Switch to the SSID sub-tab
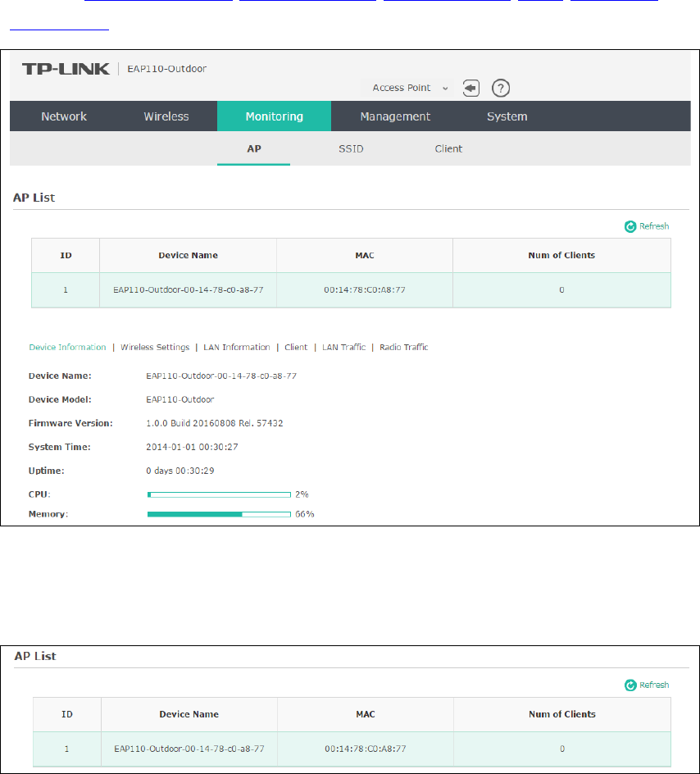Screen dimensions: 700x774 [x=351, y=148]
